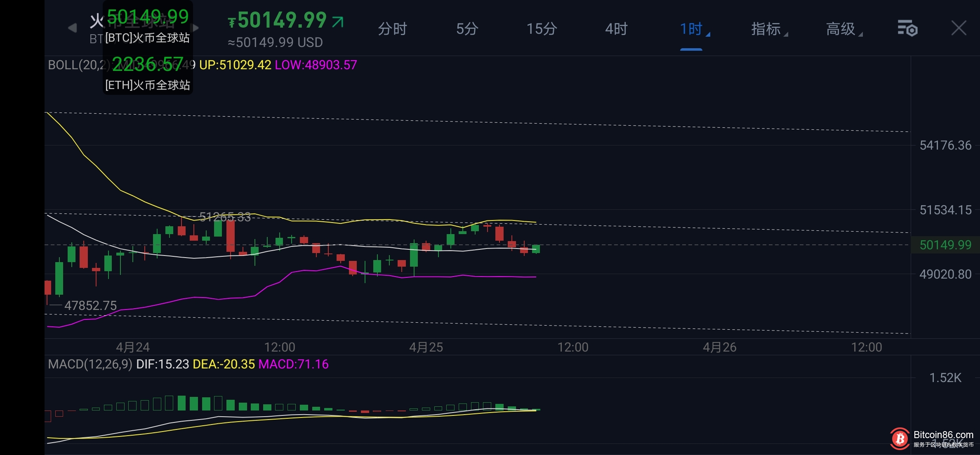Select the 15分 interval tab
Viewport: 980px width, 455px height.
[542, 29]
